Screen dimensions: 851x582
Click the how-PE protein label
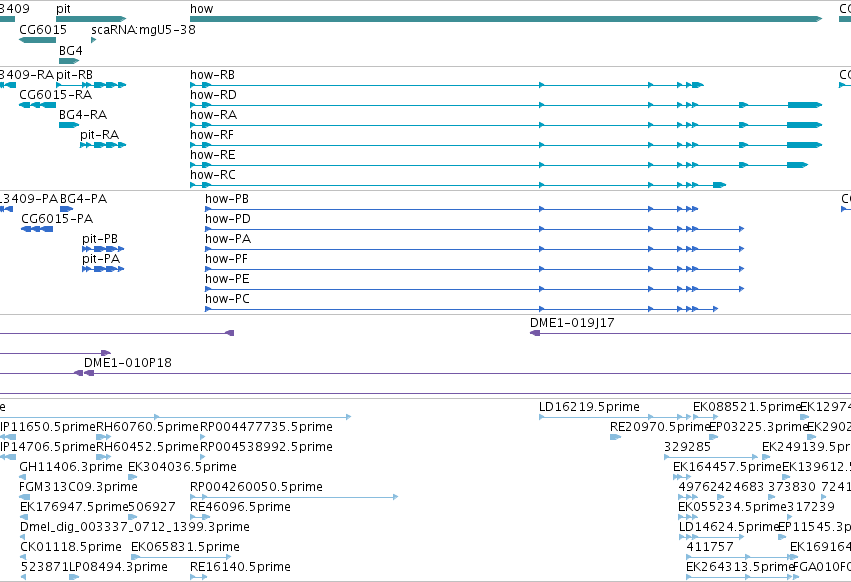[x=227, y=279]
